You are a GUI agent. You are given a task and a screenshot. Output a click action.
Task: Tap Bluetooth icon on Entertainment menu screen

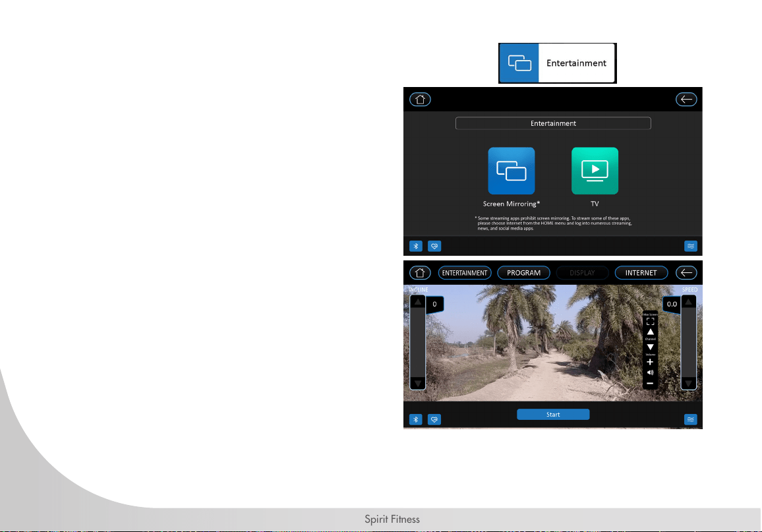point(415,247)
